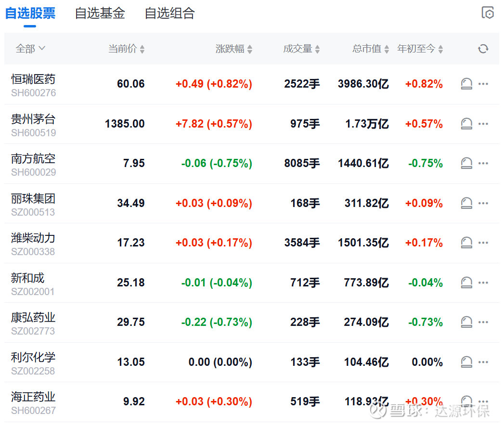The height and width of the screenshot is (426, 504).
Task: Set a price alert for 南方航空
Action: (466, 163)
